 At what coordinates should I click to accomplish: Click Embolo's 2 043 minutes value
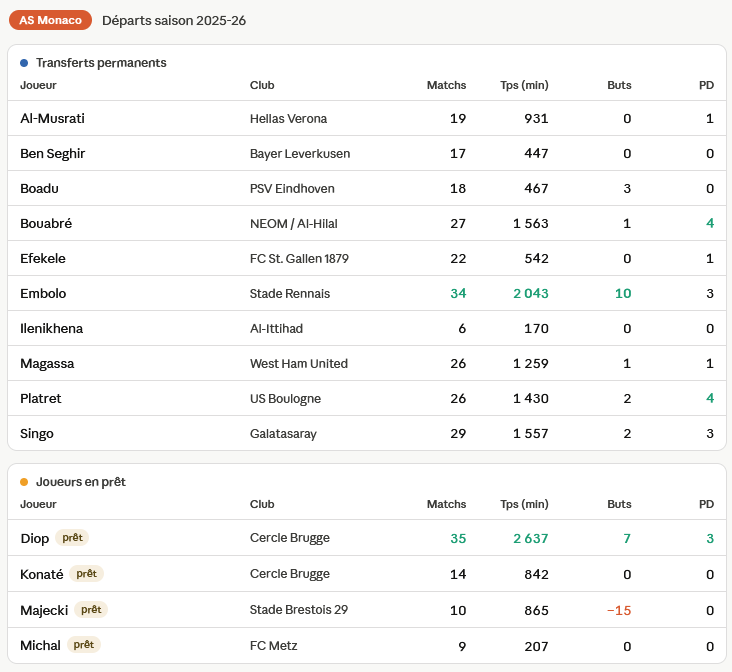(531, 293)
